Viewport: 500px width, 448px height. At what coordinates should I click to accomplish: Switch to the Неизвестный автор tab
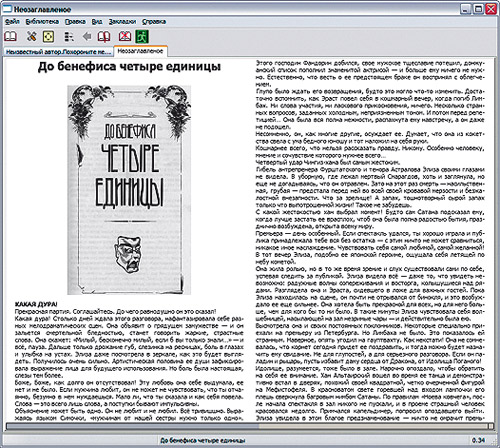click(58, 52)
